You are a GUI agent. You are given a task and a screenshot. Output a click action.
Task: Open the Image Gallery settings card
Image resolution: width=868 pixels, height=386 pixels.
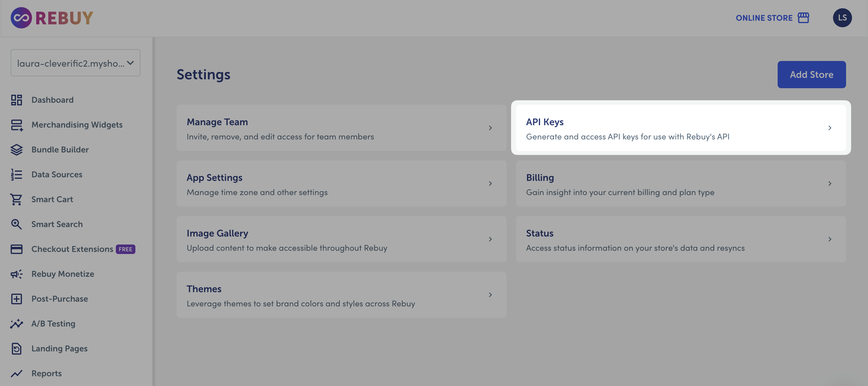click(x=341, y=239)
